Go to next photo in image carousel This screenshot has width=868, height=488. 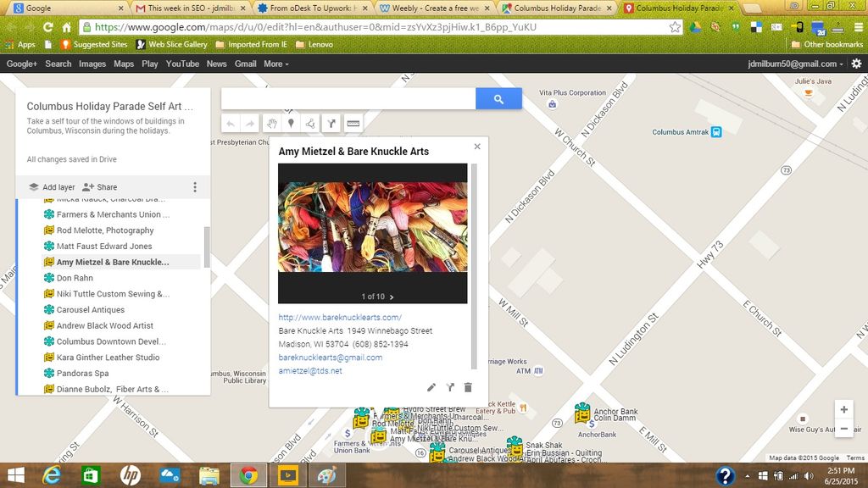[x=392, y=297]
